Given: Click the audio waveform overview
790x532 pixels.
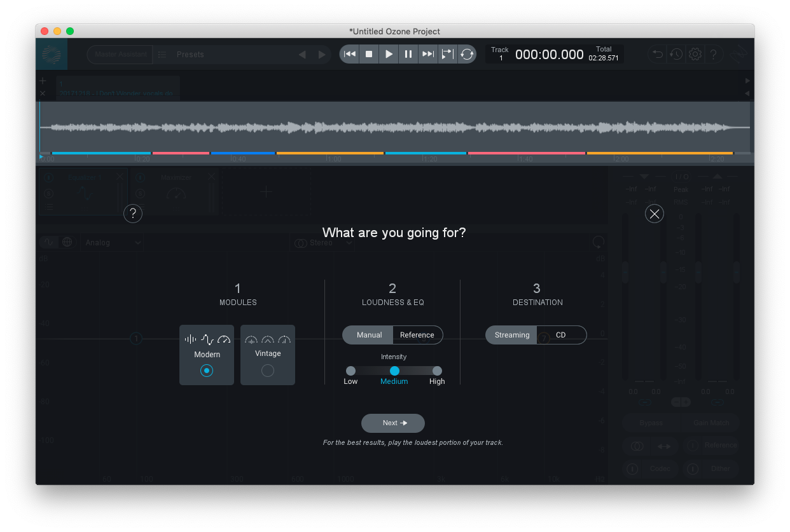Looking at the screenshot, I should coord(394,127).
